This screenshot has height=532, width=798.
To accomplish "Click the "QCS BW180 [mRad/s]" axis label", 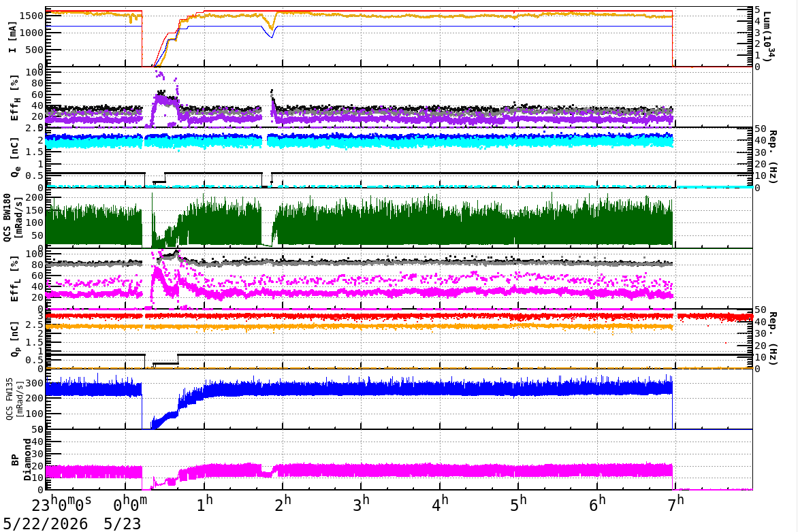I will [x=12, y=217].
